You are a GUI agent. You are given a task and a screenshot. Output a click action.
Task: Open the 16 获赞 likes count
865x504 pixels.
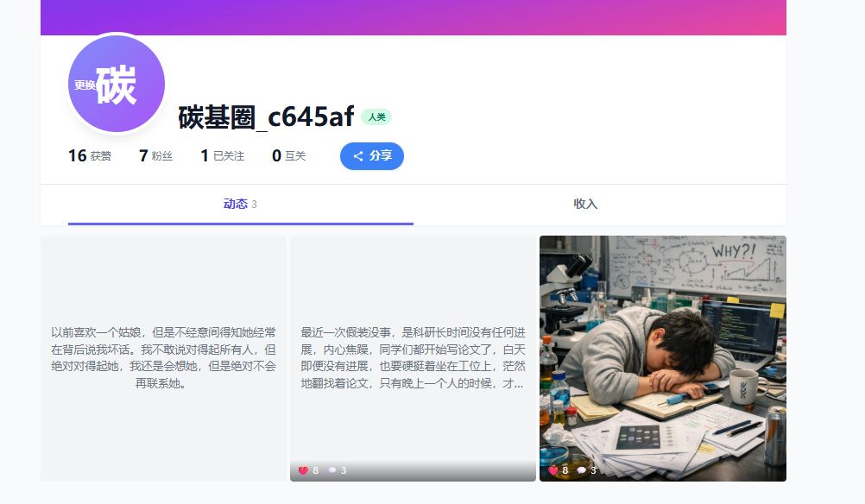90,156
